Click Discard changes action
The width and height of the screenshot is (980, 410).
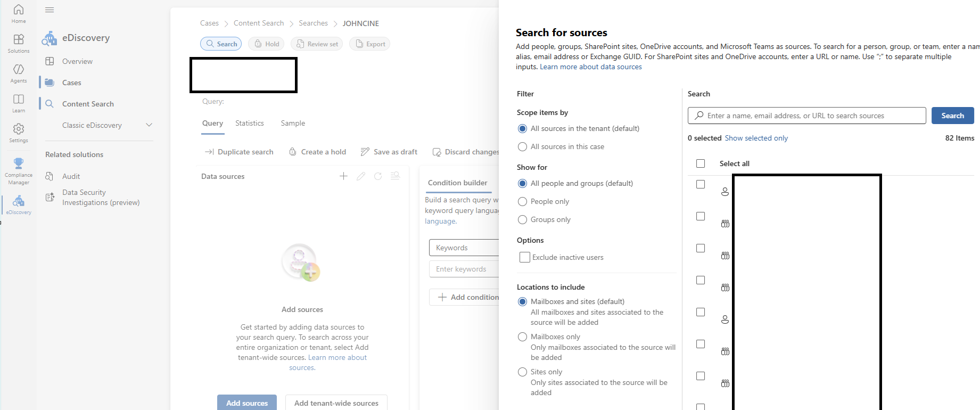coord(466,152)
